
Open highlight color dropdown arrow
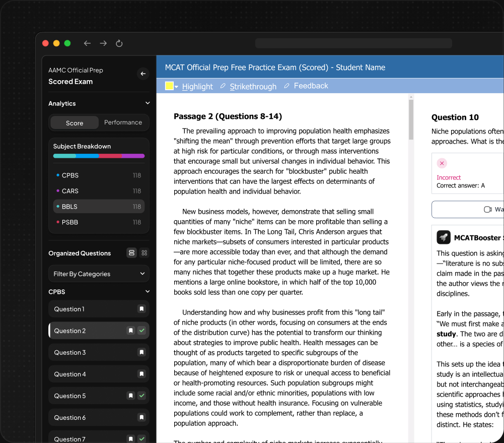[176, 87]
